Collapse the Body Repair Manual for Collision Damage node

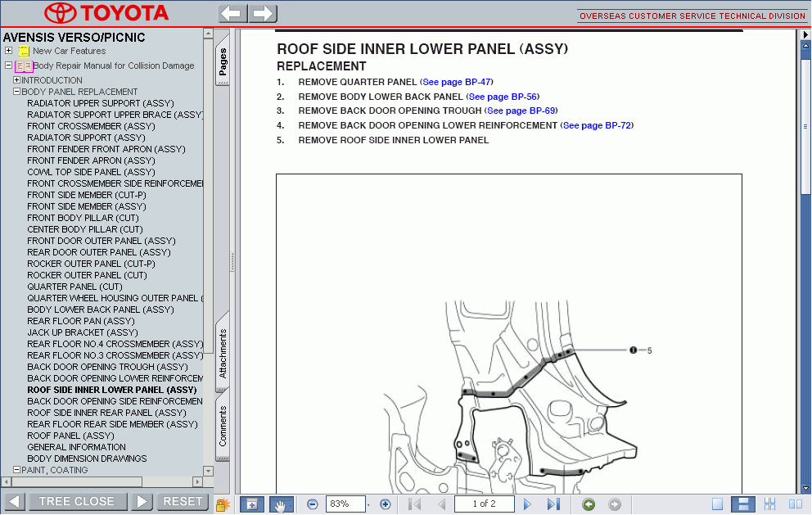9,66
